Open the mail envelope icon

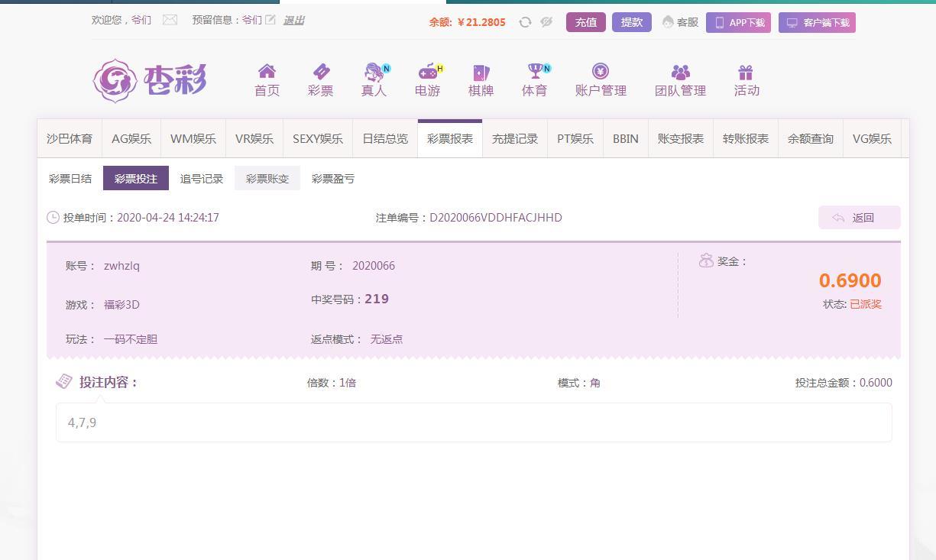tap(170, 20)
